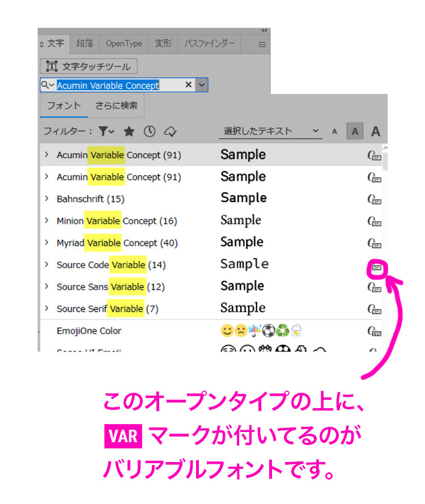Expand the Source Sans Variable (12) family
The width and height of the screenshot is (425, 504).
[47, 286]
